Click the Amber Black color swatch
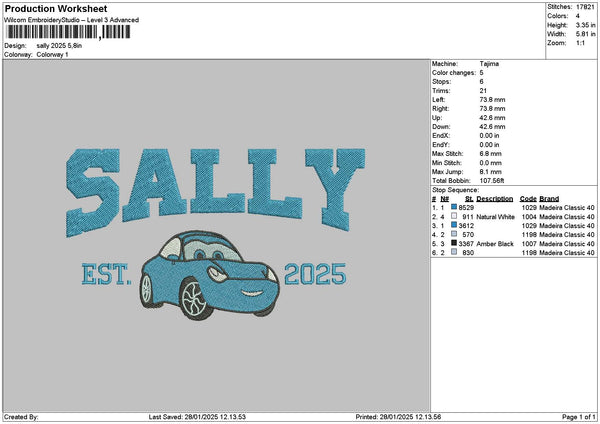This screenshot has width=600, height=424. coord(455,243)
